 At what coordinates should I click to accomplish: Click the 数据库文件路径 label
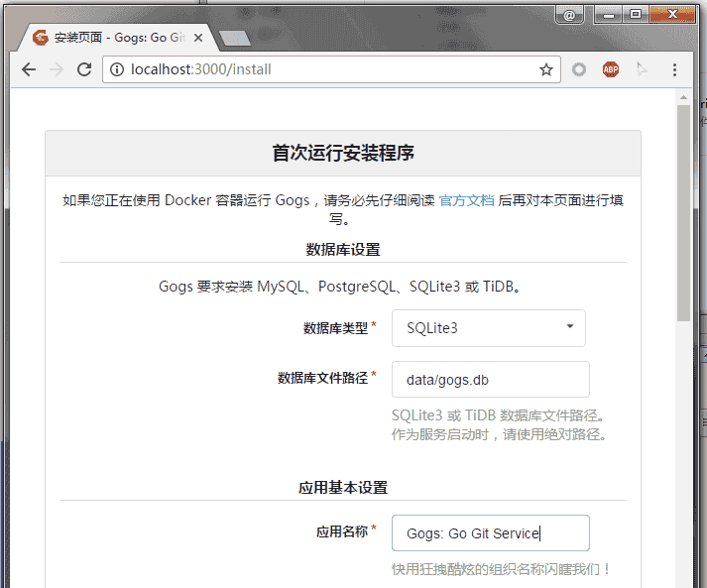322,378
